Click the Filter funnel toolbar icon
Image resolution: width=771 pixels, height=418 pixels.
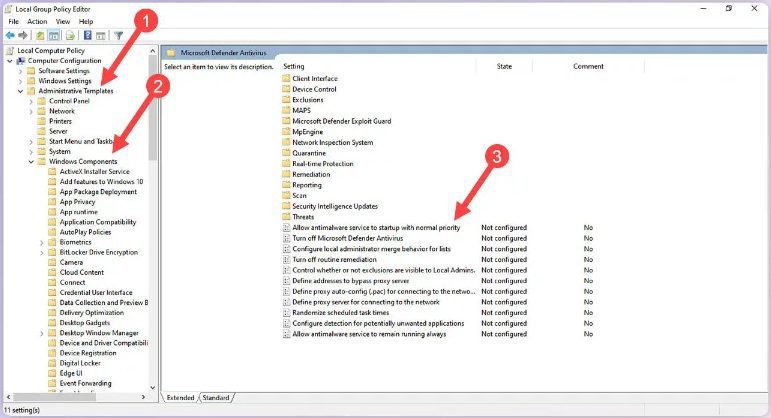click(x=119, y=35)
